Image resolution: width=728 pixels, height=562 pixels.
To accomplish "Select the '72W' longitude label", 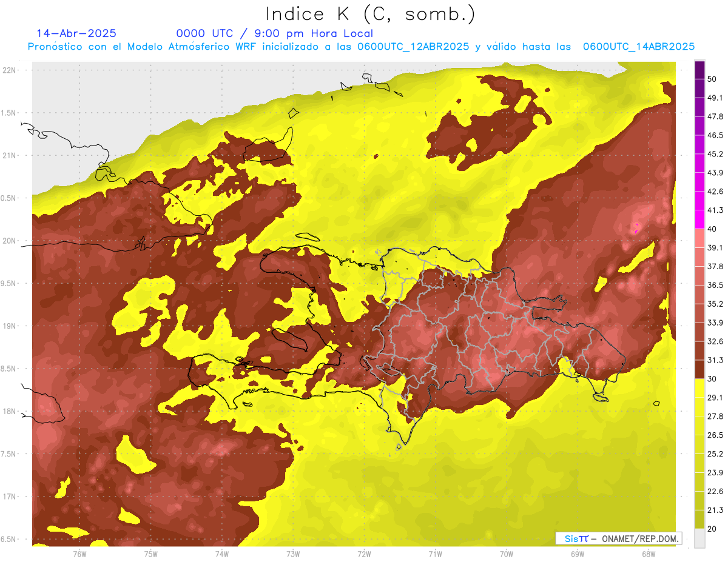I will (x=364, y=554).
